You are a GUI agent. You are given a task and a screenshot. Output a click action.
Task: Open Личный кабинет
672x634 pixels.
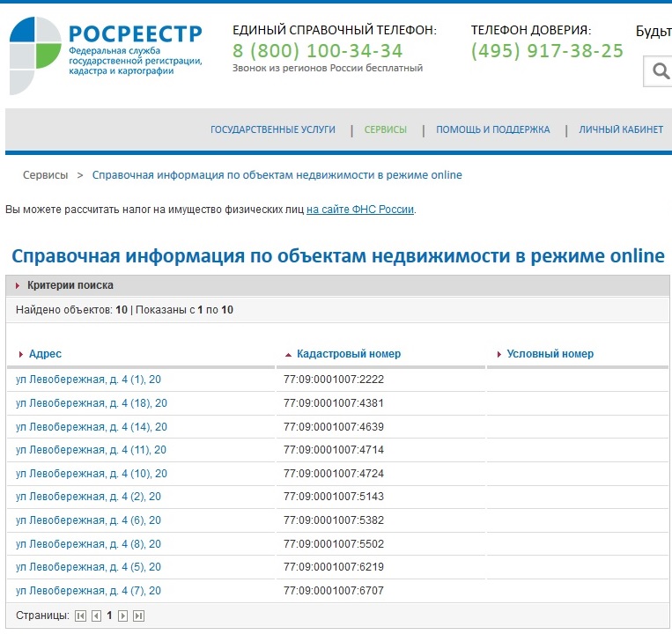pos(620,129)
